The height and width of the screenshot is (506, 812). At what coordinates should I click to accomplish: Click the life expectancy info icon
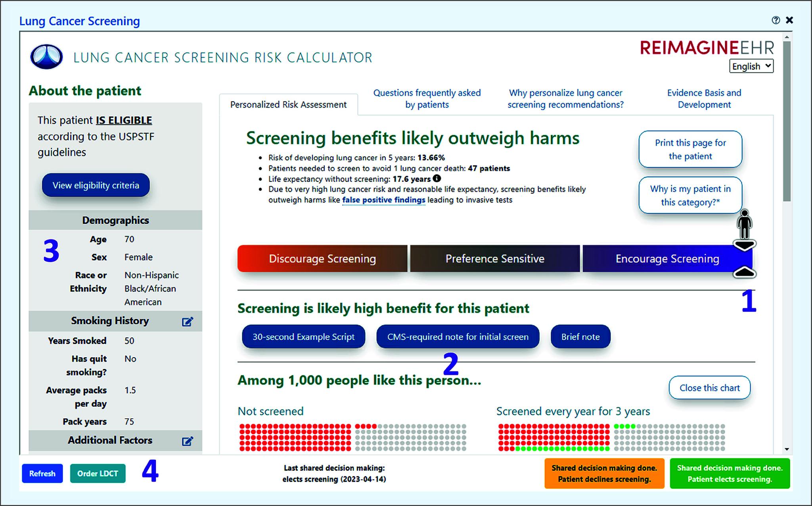coord(437,179)
